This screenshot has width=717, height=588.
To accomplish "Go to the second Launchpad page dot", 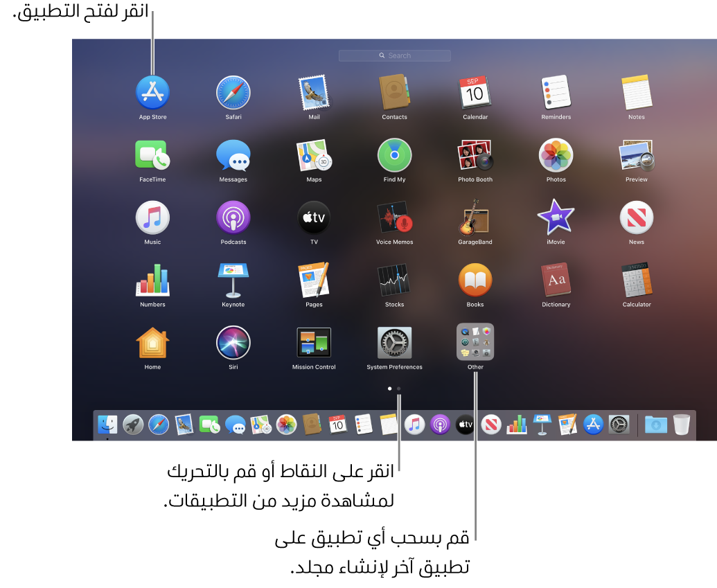I will (x=399, y=389).
